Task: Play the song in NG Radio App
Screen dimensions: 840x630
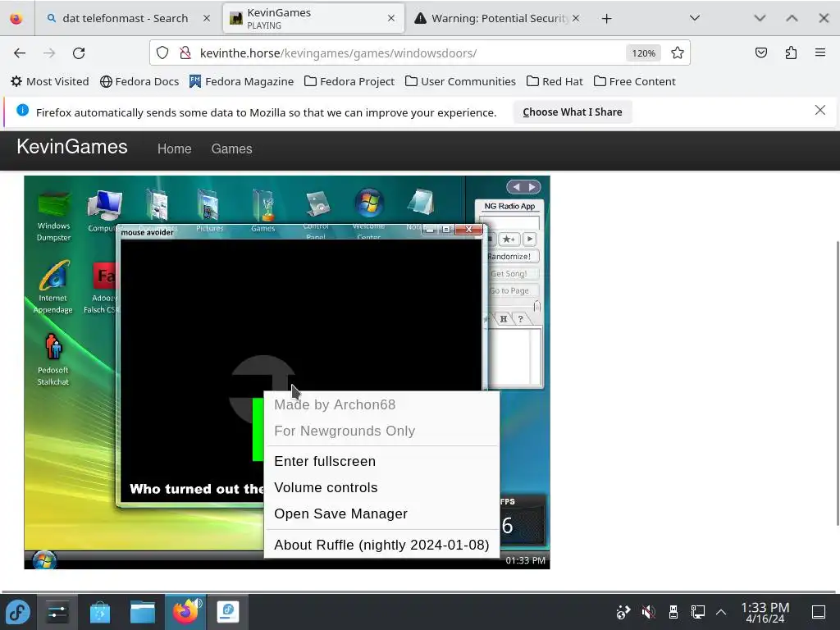Action: tap(529, 239)
